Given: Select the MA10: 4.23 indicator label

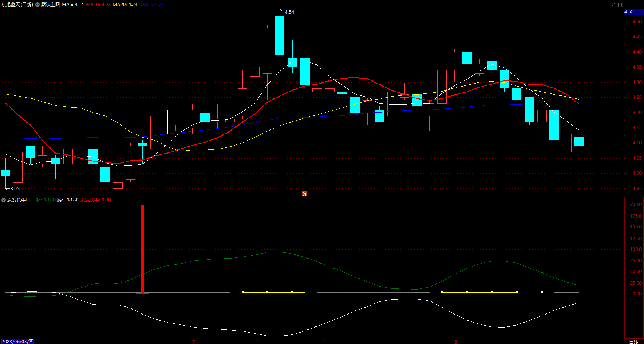Looking at the screenshot, I should 98,5.
